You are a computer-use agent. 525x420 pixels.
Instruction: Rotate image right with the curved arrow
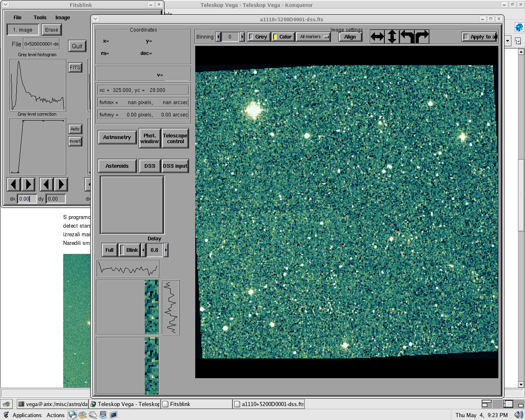point(422,37)
